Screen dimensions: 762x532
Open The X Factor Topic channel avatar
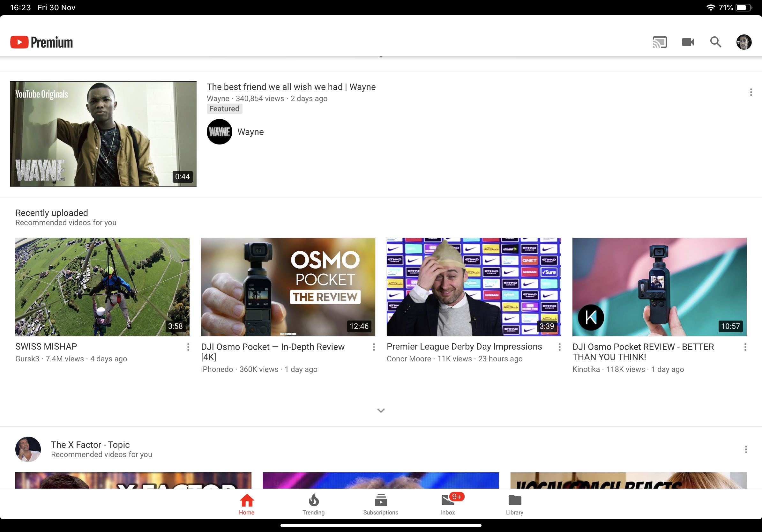[x=28, y=449]
